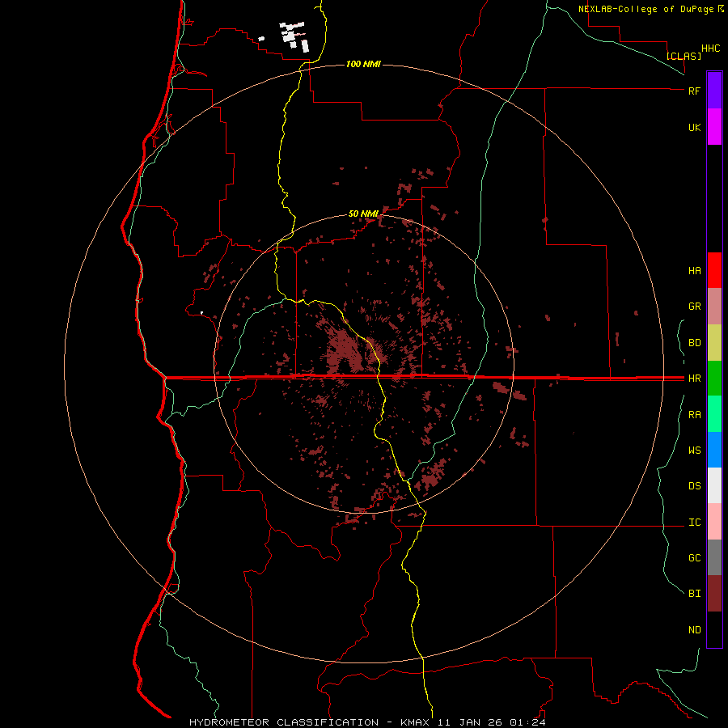Select the dusty-pink GR legend swatch
Viewport: 728px width, 728px height.
714,307
